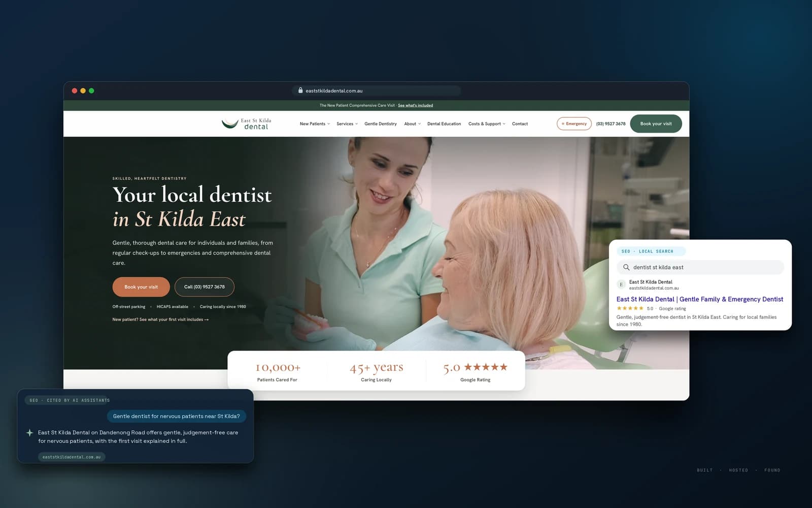Click the AI answer about Dandenong Road

click(x=138, y=437)
